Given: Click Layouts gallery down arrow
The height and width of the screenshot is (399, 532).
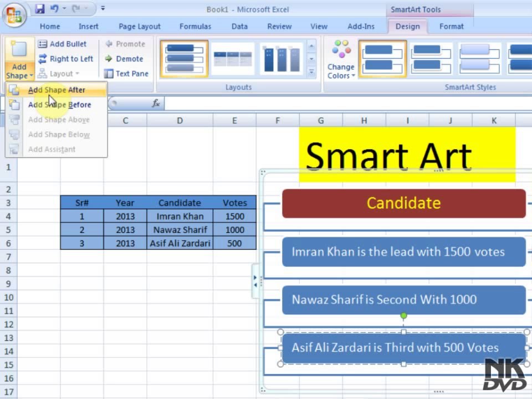Looking at the screenshot, I should [311, 59].
